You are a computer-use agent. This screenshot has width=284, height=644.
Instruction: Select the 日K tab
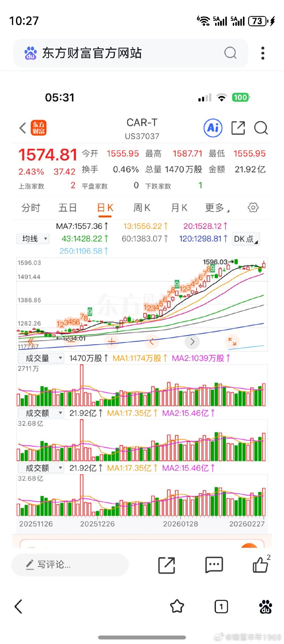105,208
